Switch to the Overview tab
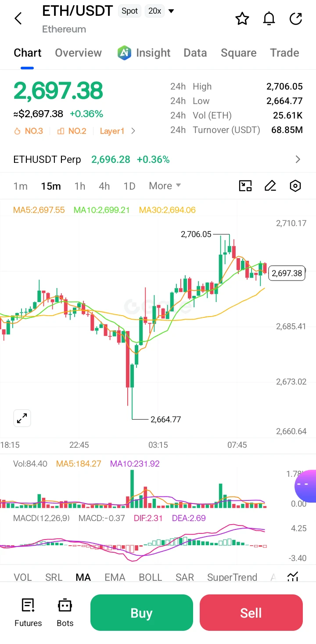 tap(78, 53)
